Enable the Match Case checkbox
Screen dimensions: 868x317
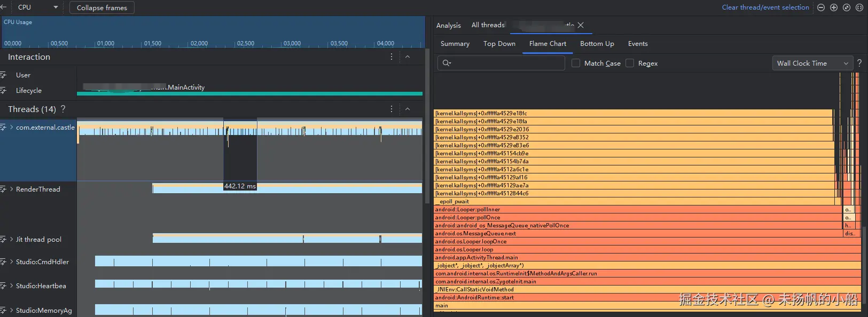pyautogui.click(x=576, y=63)
